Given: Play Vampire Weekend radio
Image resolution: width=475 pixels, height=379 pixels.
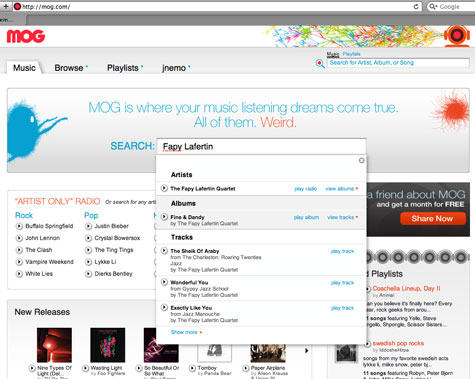Looking at the screenshot, I should tap(19, 262).
